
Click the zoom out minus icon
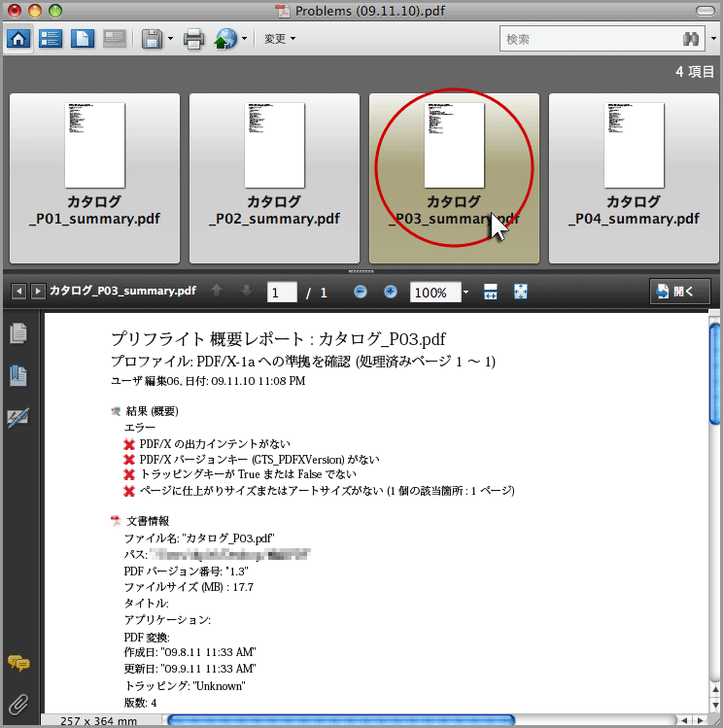[361, 292]
